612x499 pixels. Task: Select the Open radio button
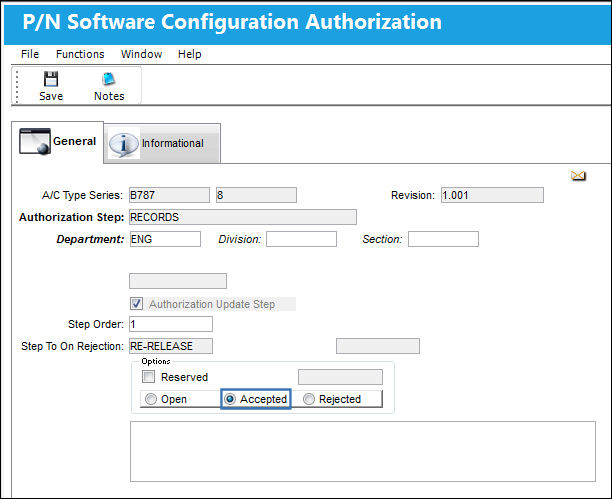tap(151, 399)
